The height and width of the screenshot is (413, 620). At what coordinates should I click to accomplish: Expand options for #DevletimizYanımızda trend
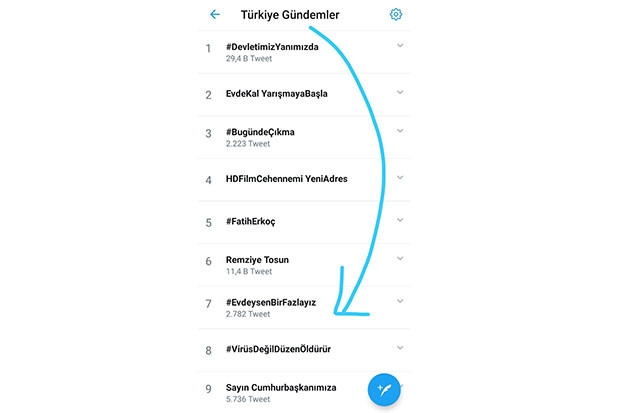[x=400, y=46]
